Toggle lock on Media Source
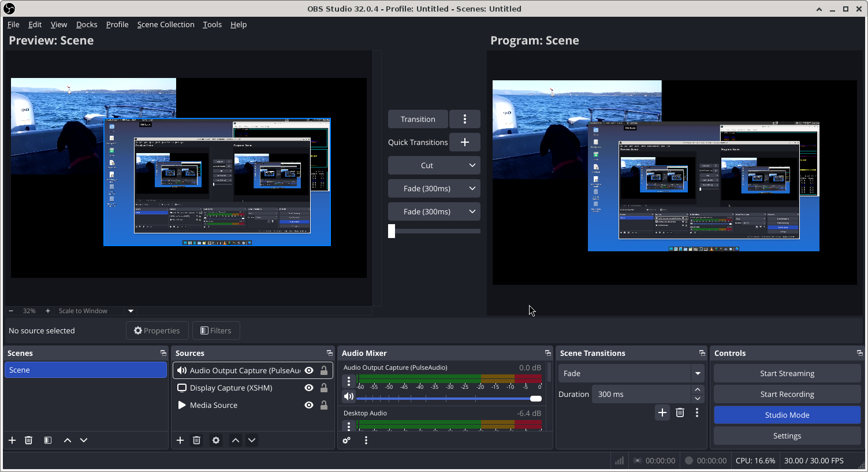Image resolution: width=868 pixels, height=472 pixels. click(324, 405)
